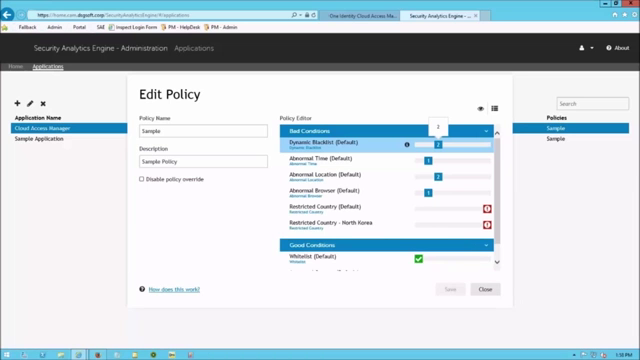Go to Home breadcrumb tab
The width and height of the screenshot is (640, 360).
pos(16,67)
